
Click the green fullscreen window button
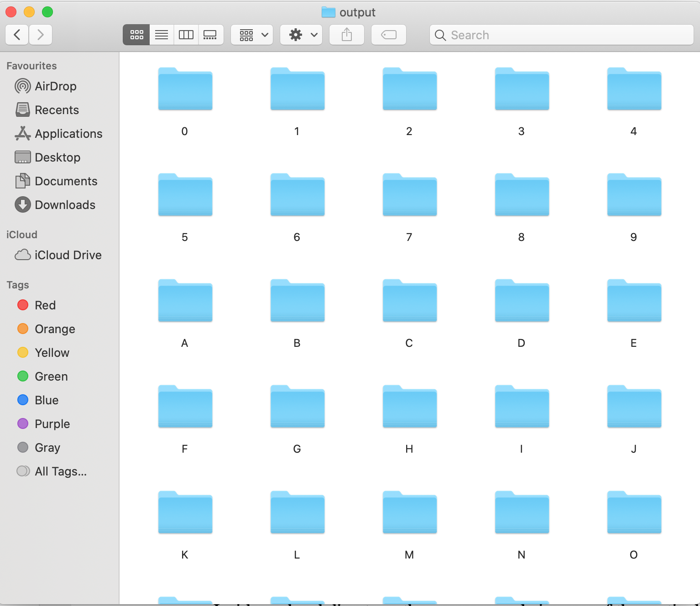tap(47, 12)
